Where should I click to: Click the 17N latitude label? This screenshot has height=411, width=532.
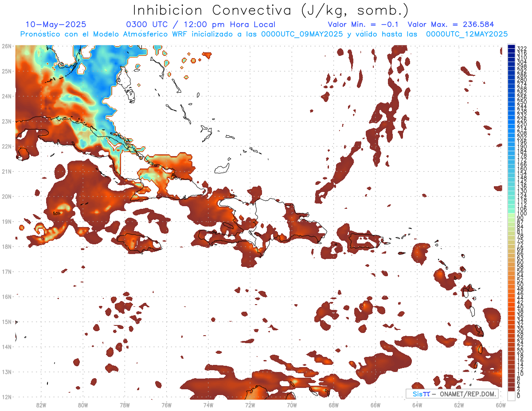pos(6,271)
